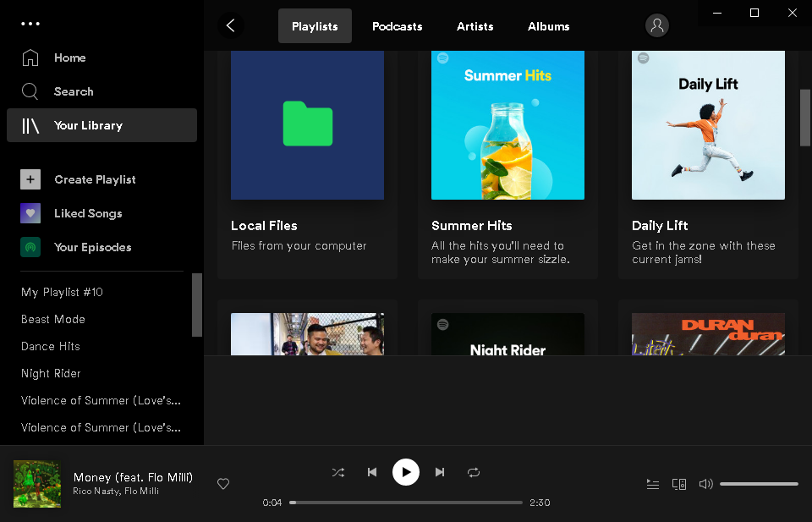Click the Spotify badge on Daily Lift

pos(643,58)
